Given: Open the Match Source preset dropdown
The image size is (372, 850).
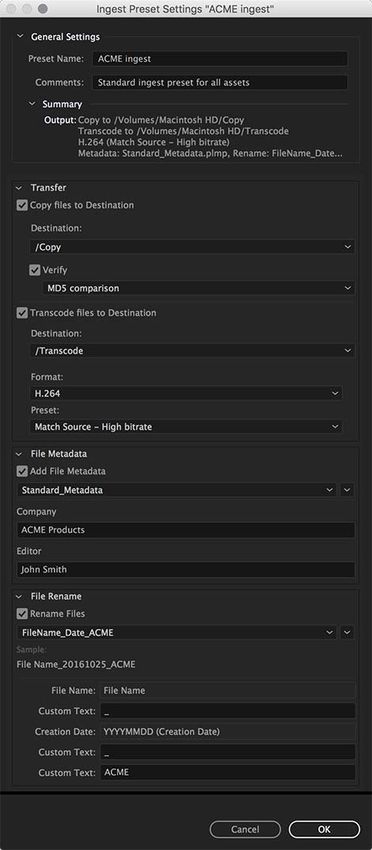Looking at the screenshot, I should pos(186,427).
